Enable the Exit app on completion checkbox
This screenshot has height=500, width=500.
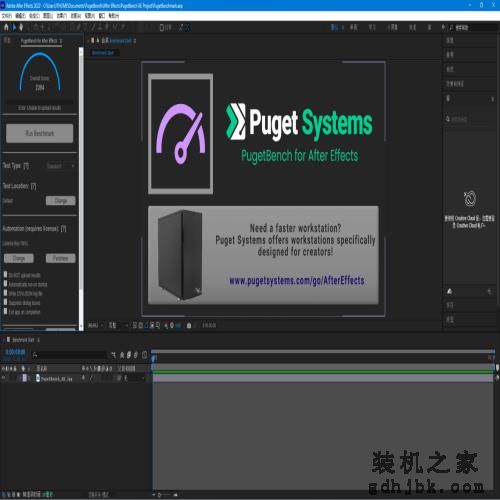(x=5, y=311)
